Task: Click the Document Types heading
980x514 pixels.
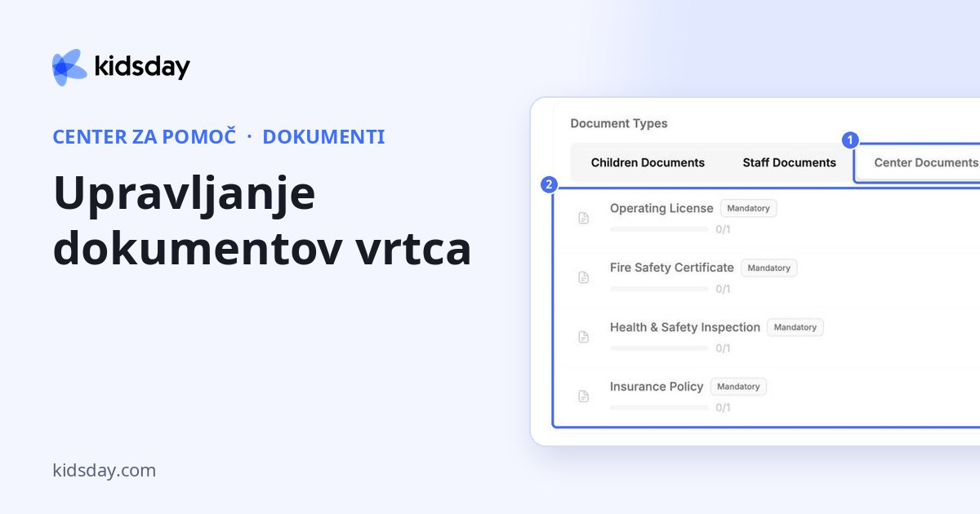Action: click(618, 123)
